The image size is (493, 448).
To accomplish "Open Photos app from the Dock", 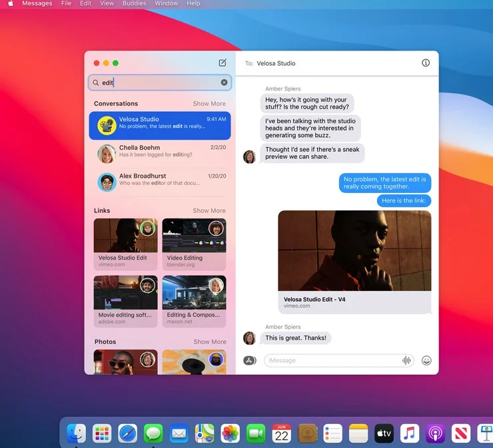I will (x=230, y=433).
